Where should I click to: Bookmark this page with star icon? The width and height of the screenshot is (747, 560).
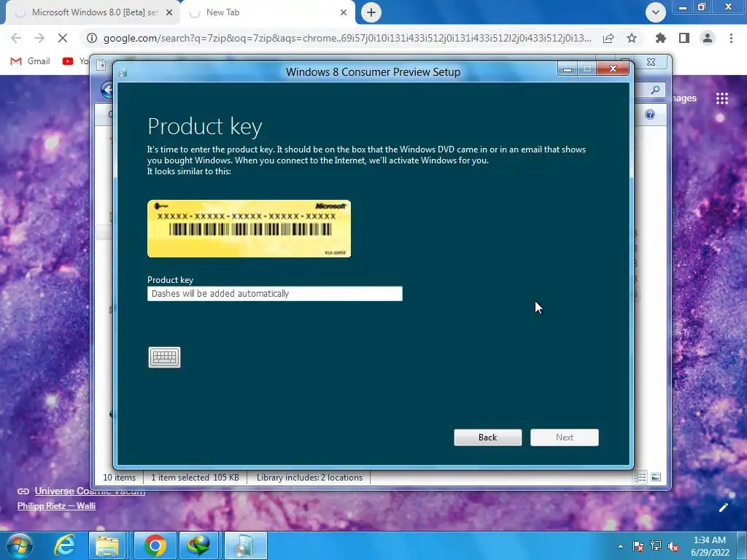(x=632, y=38)
